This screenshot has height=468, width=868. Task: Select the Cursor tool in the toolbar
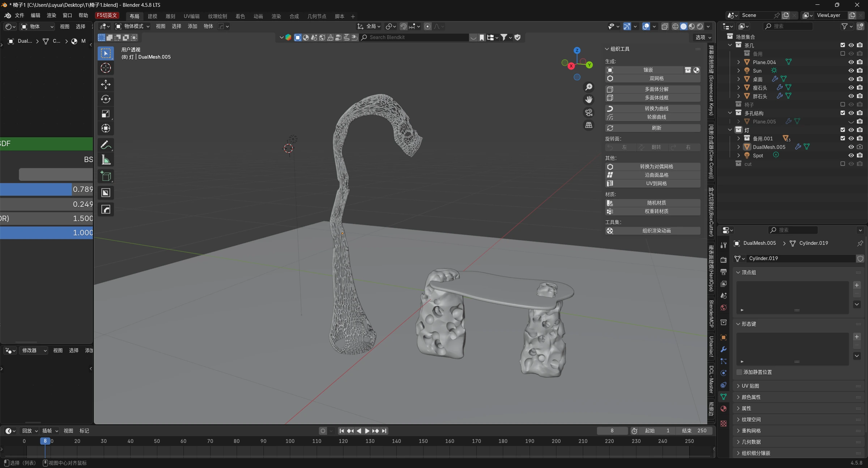point(106,68)
